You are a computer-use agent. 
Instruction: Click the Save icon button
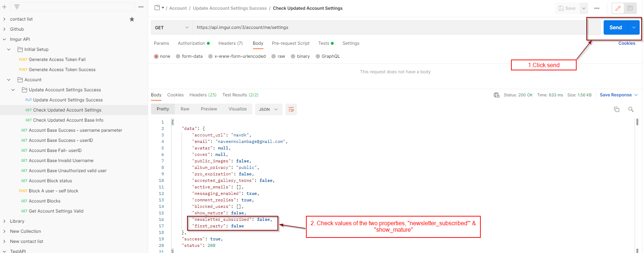click(567, 8)
